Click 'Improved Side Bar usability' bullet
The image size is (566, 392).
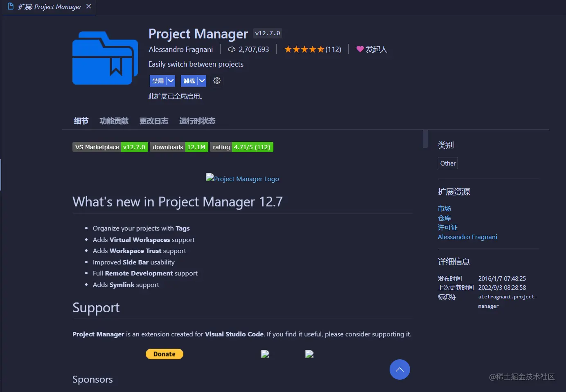pos(133,262)
